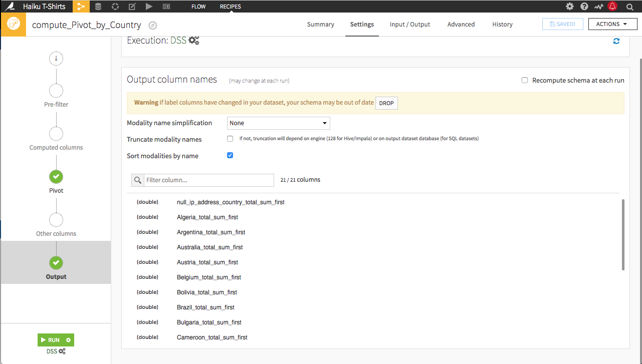
Task: Select Australia_total_sum_first column
Action: 210,247
